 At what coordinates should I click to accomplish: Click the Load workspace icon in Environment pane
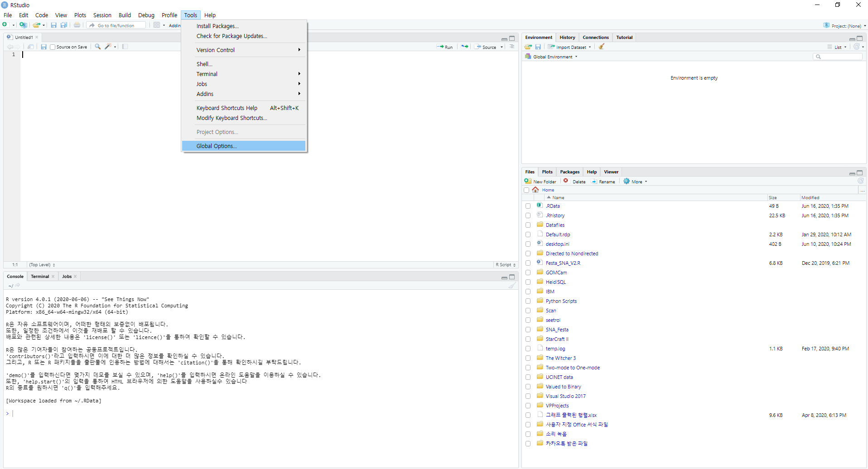tap(528, 47)
